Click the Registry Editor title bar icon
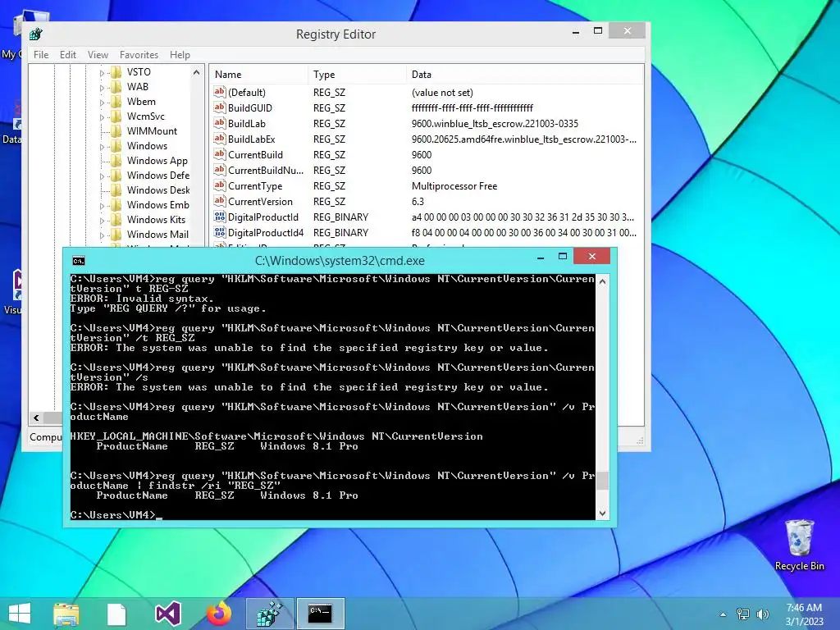 coord(36,34)
